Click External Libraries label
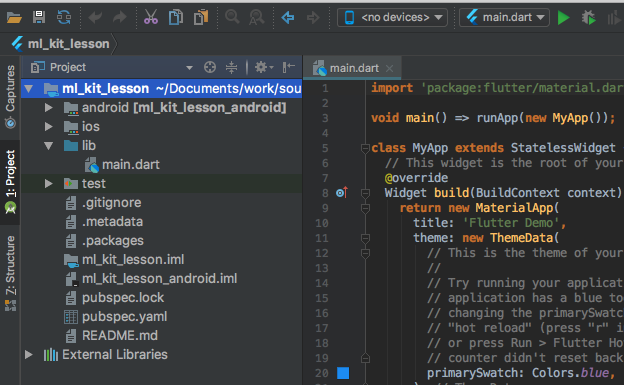This screenshot has width=624, height=385. coord(115,354)
